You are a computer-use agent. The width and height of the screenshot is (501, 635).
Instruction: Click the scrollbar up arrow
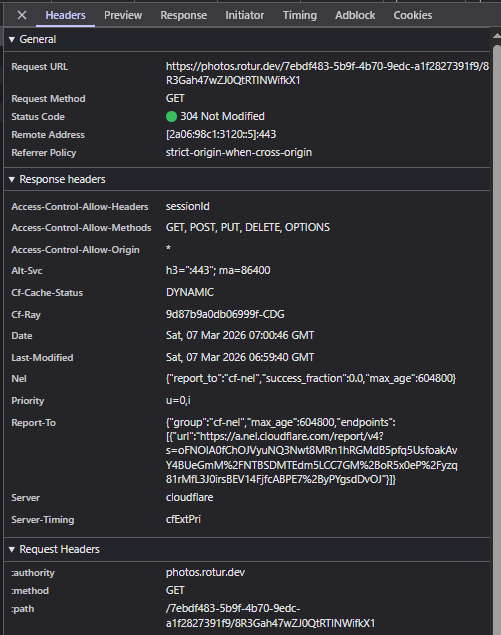pos(497,36)
